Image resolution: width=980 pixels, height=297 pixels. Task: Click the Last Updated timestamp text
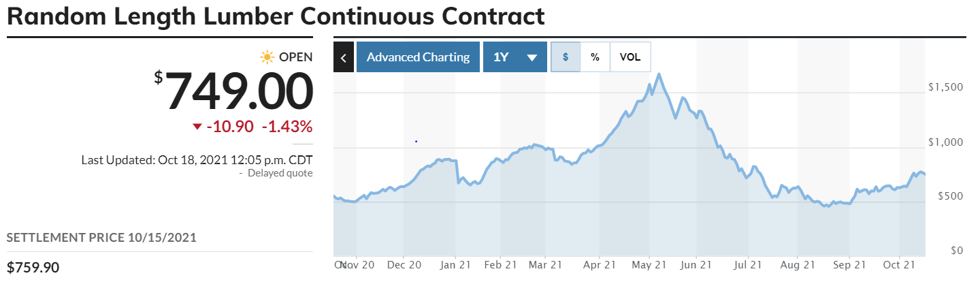click(197, 160)
